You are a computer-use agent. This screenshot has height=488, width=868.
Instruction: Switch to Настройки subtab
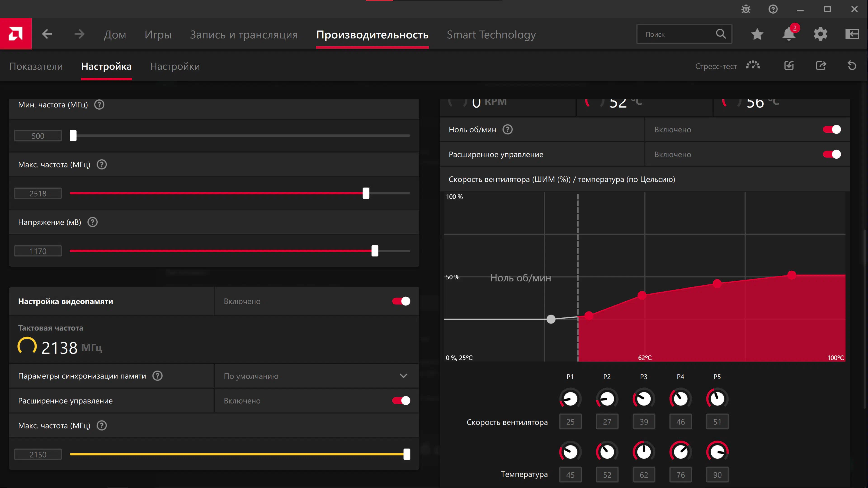(x=175, y=66)
